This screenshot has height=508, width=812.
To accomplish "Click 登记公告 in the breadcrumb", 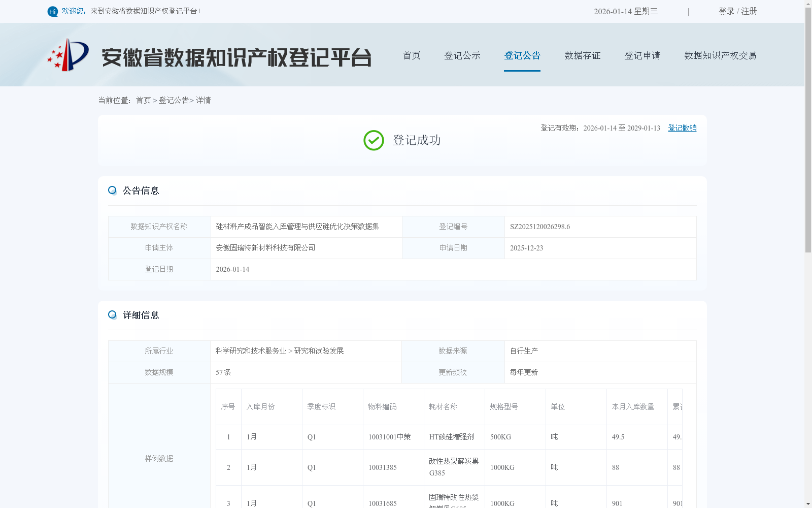I will tap(174, 101).
